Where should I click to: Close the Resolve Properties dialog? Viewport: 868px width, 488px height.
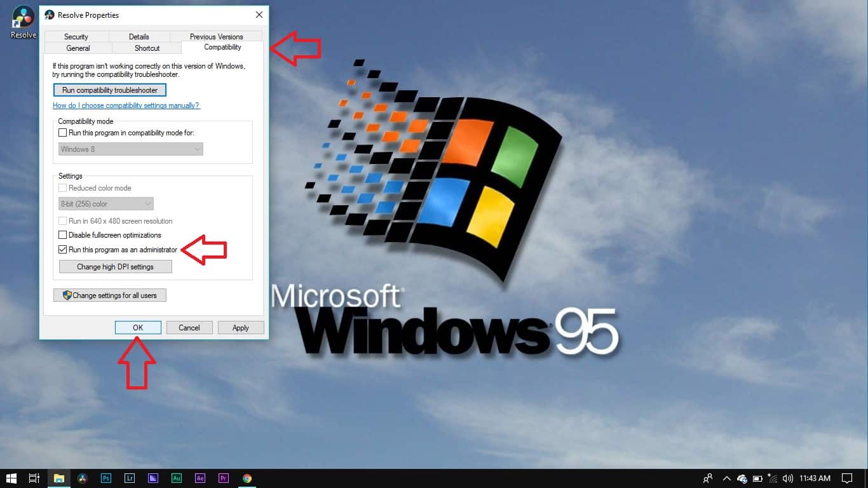point(259,15)
